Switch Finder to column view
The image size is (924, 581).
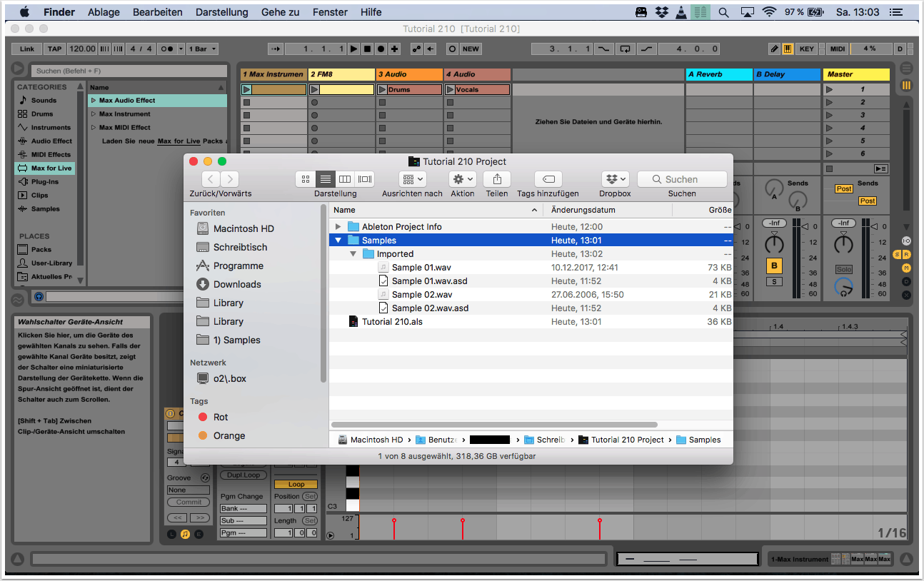pos(345,179)
